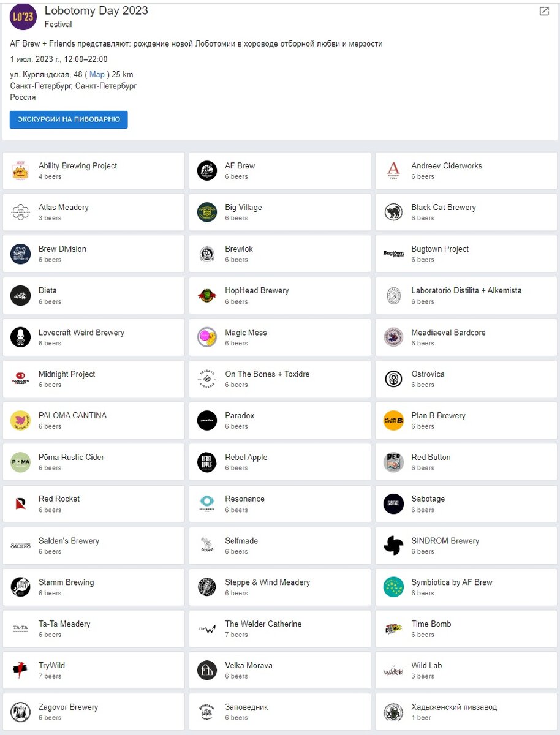Click the Lobotomy Day LO'23 festival logo
The width and height of the screenshot is (560, 735).
(23, 17)
